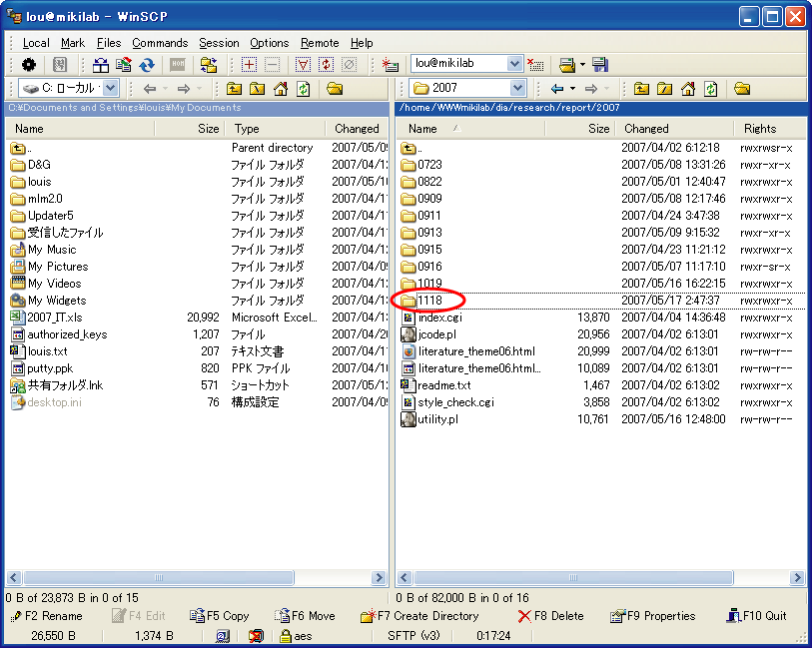Click the F2 Rename button
The width and height of the screenshot is (812, 648).
coord(47,616)
